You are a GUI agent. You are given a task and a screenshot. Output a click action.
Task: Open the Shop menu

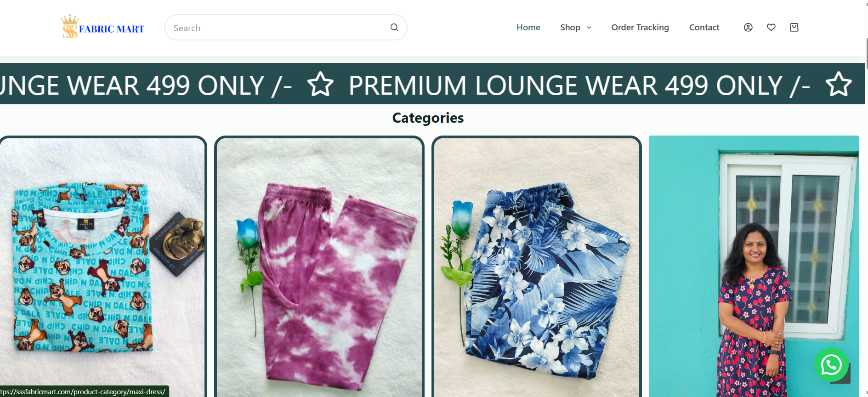570,28
